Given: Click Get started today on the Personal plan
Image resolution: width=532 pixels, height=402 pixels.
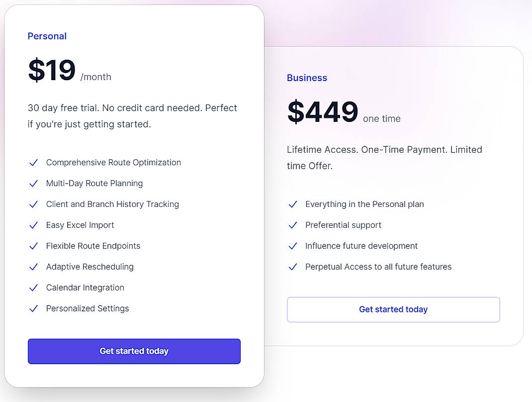Looking at the screenshot, I should (134, 351).
